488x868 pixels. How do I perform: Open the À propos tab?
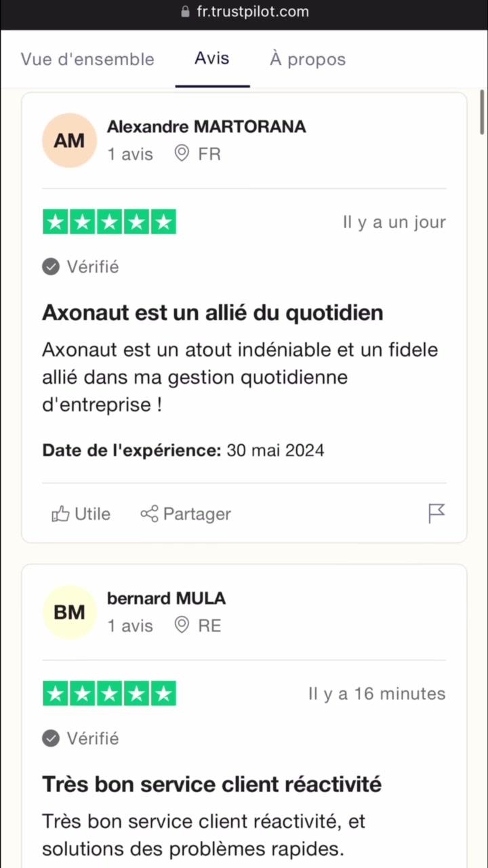[x=308, y=59]
